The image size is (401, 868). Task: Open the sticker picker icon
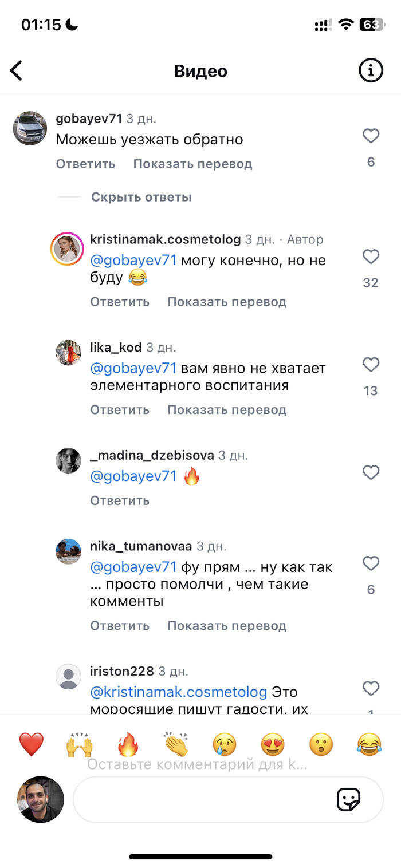(348, 799)
